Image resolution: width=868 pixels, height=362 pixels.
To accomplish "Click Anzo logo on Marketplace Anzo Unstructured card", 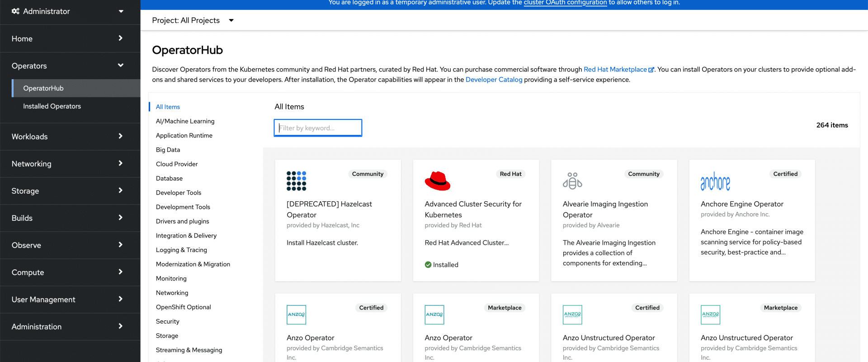I will click(710, 314).
